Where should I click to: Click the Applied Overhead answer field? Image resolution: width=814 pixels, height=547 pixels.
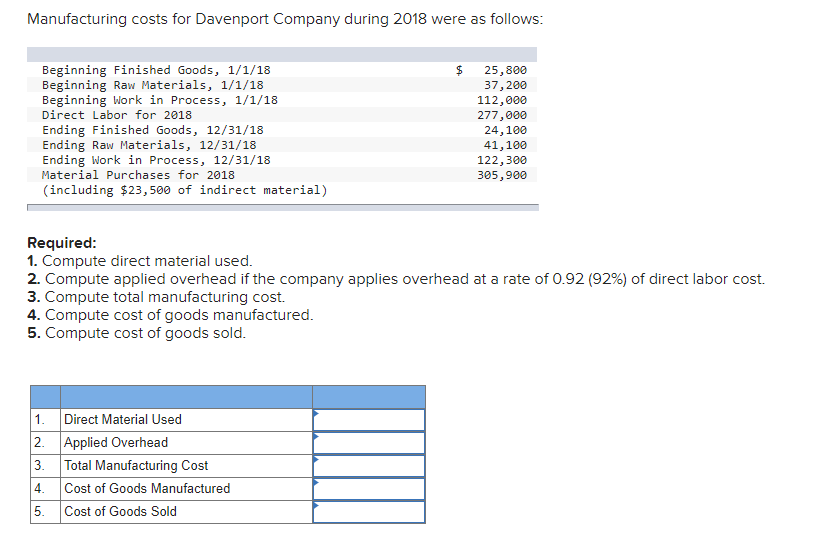(x=369, y=443)
